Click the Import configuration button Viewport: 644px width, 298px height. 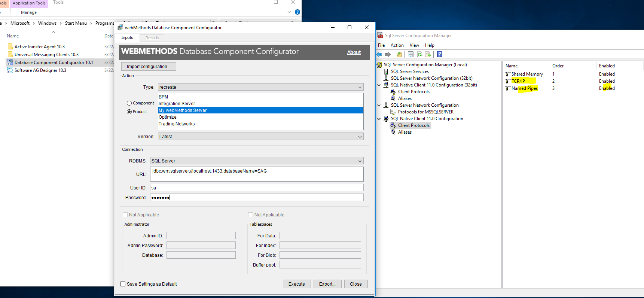point(149,67)
